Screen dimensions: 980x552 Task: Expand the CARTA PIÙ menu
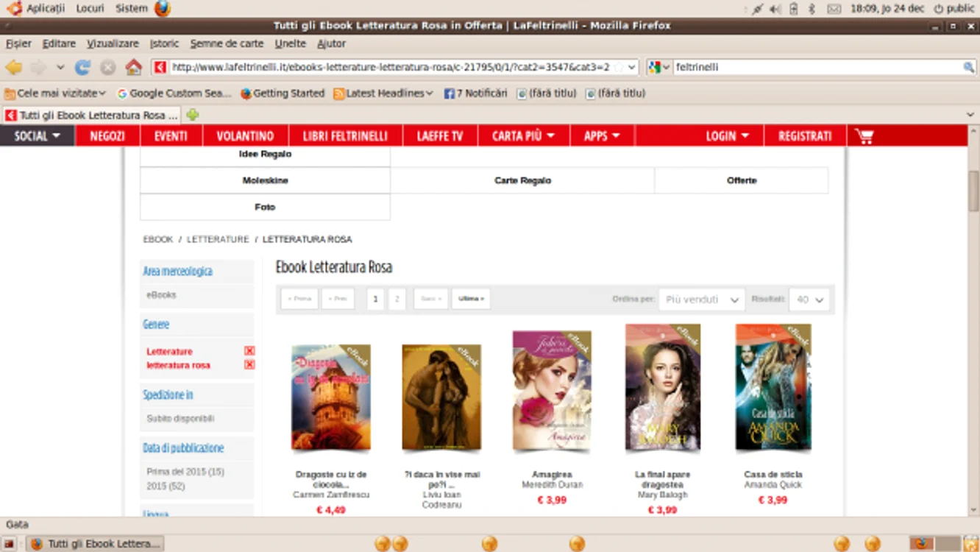(523, 136)
